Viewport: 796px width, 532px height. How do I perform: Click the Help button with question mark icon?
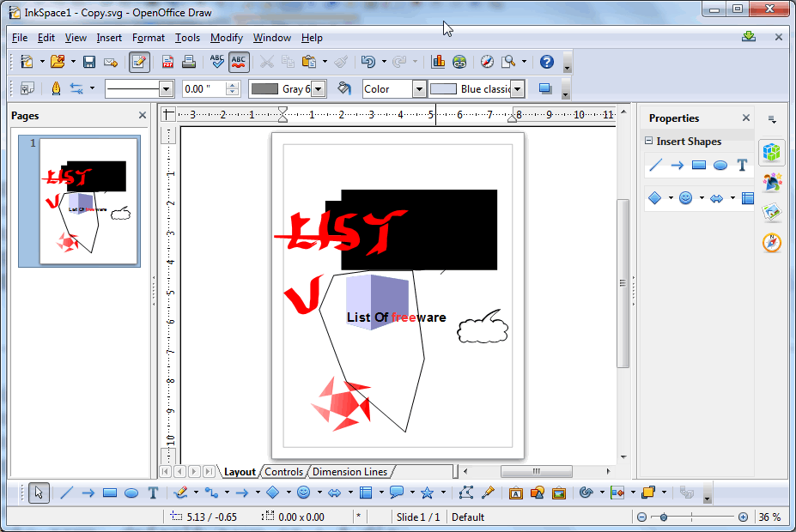[547, 61]
